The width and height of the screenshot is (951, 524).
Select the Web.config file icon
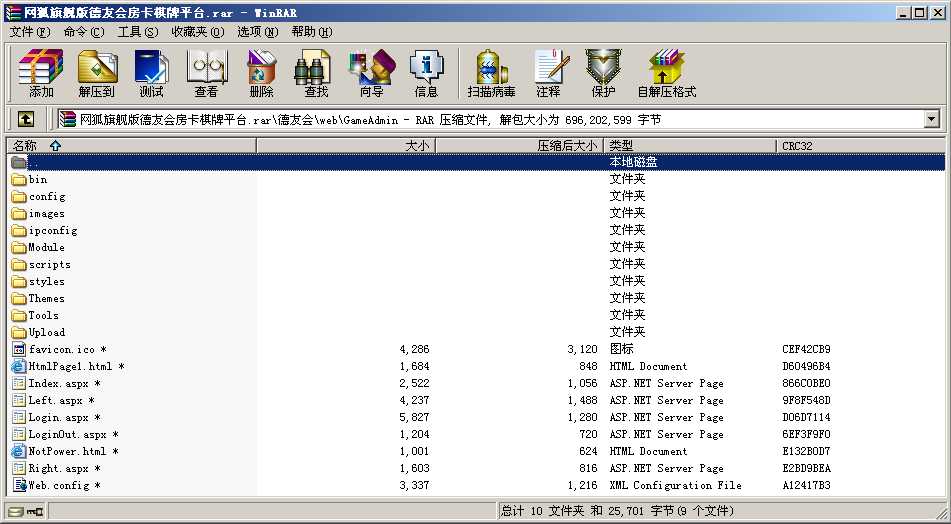tap(19, 485)
